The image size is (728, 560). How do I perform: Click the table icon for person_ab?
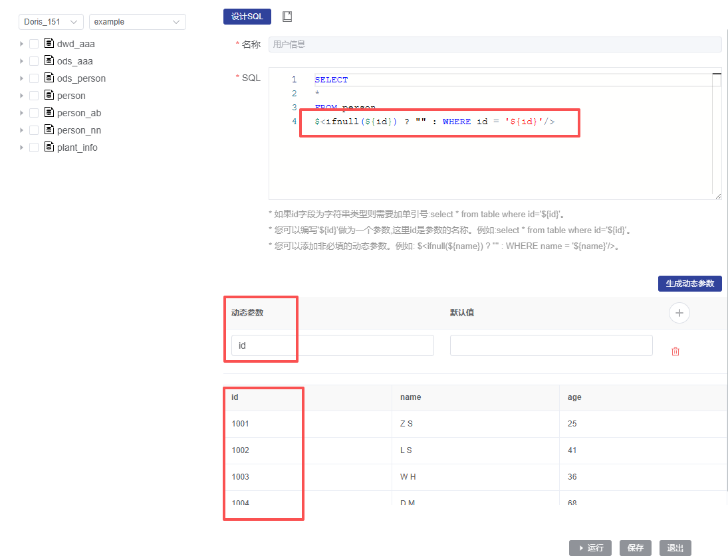[49, 112]
